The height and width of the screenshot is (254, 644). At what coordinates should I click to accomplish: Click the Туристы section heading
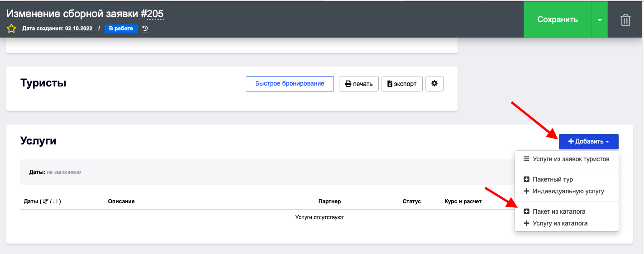[x=43, y=83]
